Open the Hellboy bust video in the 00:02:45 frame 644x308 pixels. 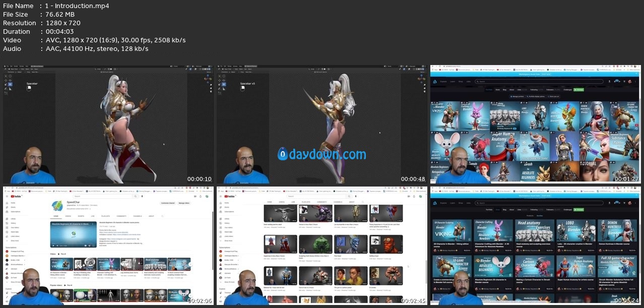(x=386, y=244)
